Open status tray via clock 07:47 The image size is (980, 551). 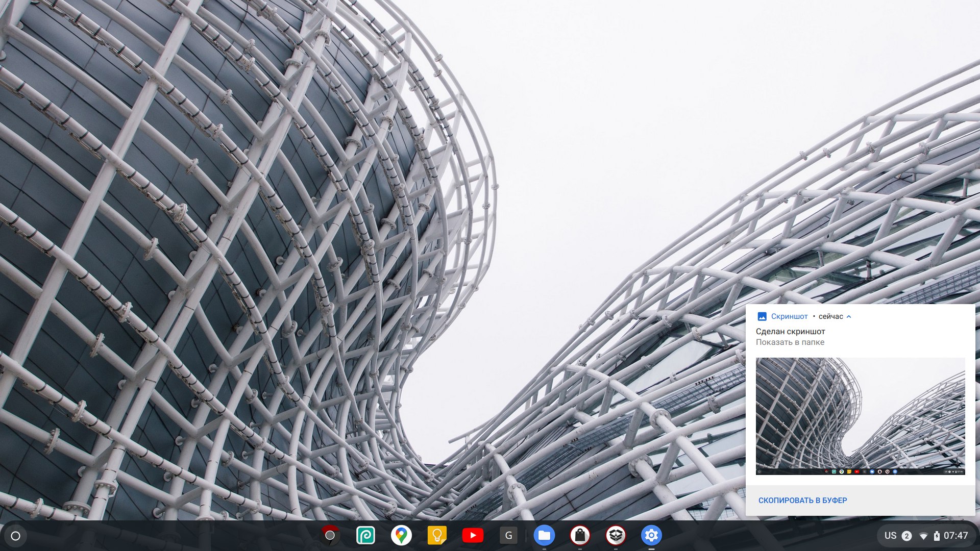coord(955,536)
